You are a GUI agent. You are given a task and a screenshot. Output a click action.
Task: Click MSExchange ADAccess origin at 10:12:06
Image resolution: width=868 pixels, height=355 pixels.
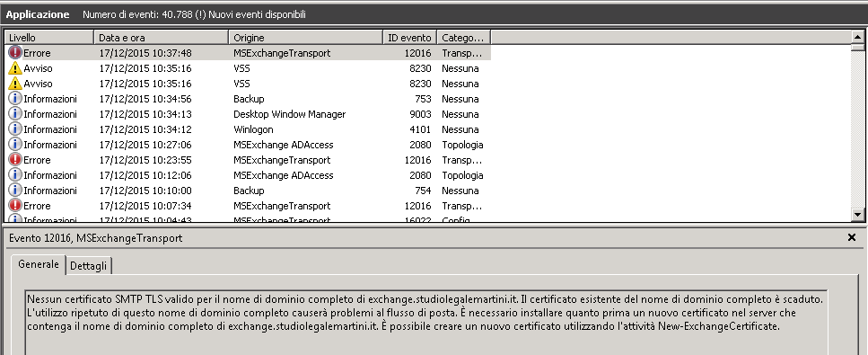coord(284,175)
